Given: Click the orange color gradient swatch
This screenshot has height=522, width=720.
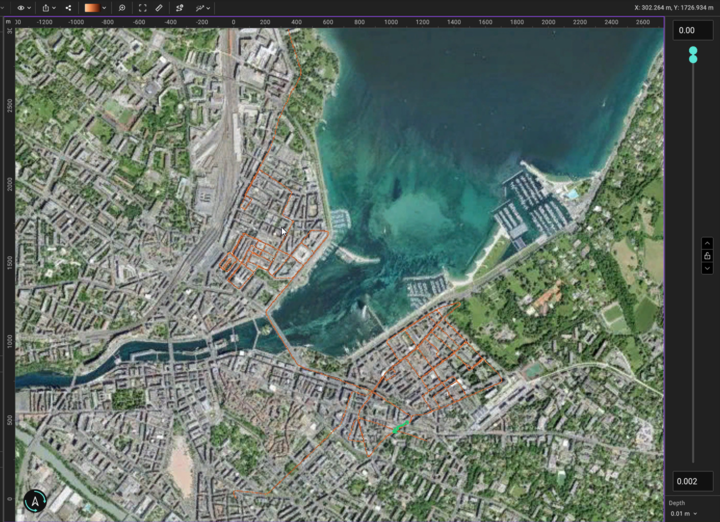Looking at the screenshot, I should pos(91,7).
